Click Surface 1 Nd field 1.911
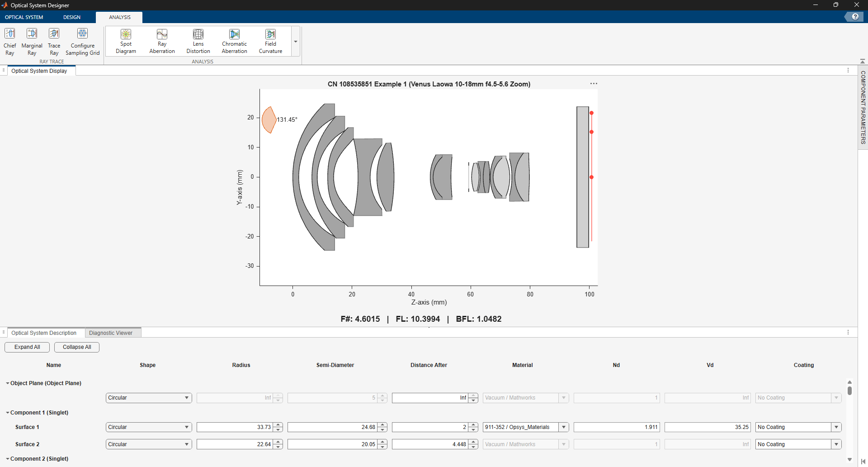The height and width of the screenshot is (467, 868). (x=617, y=427)
